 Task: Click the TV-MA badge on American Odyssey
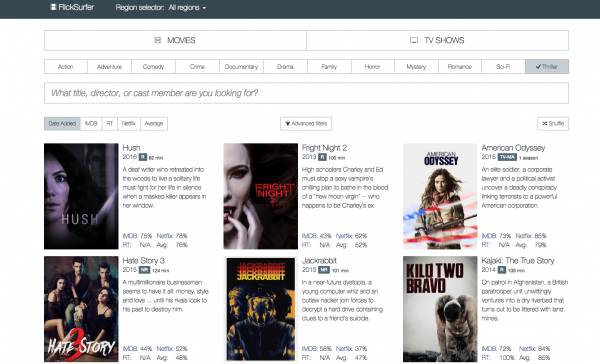tap(507, 157)
